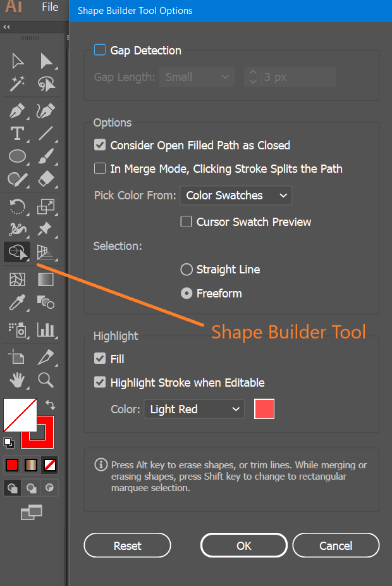392x586 pixels.
Task: Select the Zoom tool
Action: (46, 380)
